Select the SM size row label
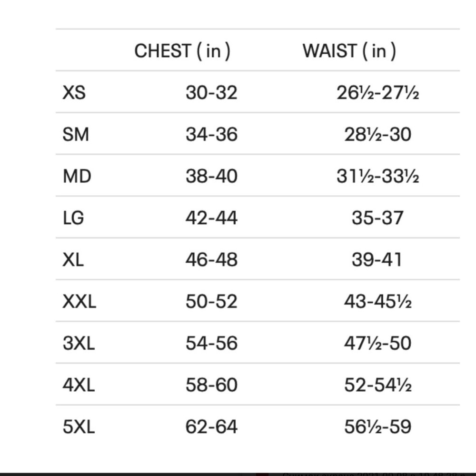The width and height of the screenshot is (476, 476). coord(76,135)
